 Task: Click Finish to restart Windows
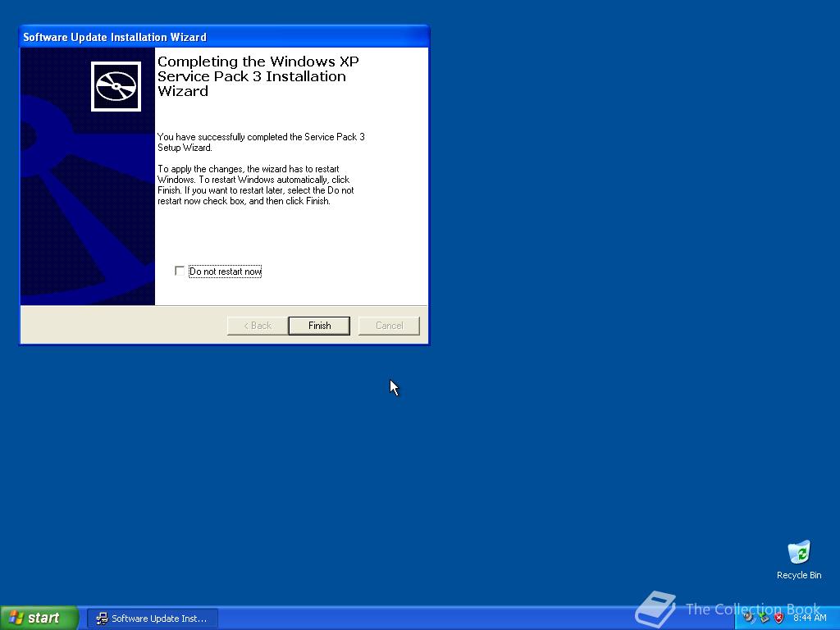pos(319,326)
